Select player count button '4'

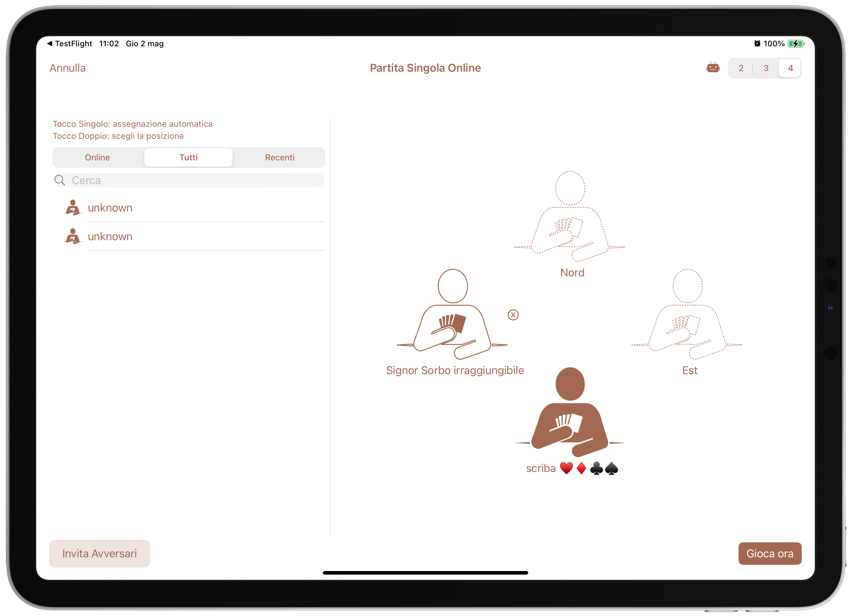point(790,68)
